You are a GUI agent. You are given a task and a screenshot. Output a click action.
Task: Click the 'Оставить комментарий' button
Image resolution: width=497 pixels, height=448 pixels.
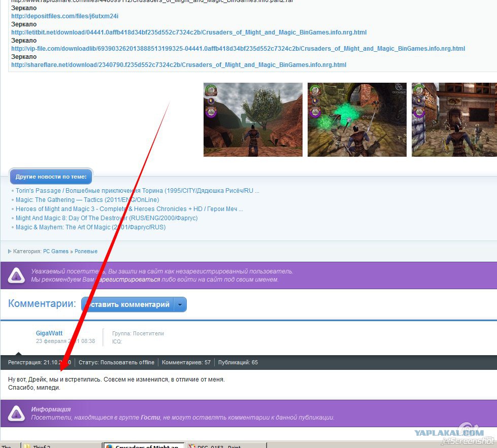[127, 304]
